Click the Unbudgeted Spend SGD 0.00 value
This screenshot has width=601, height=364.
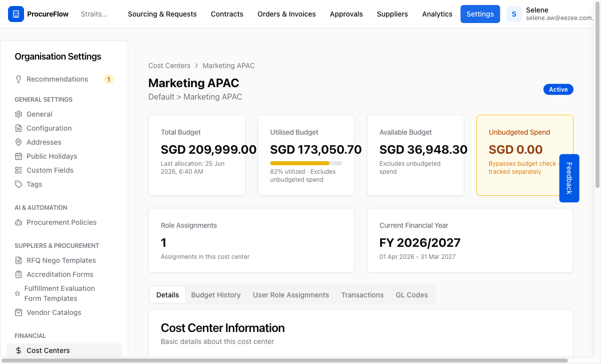(x=516, y=150)
